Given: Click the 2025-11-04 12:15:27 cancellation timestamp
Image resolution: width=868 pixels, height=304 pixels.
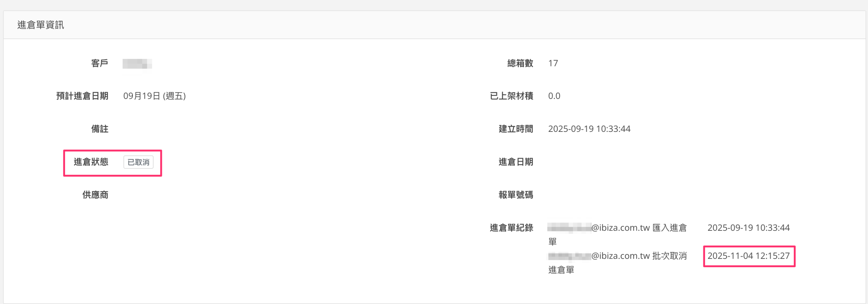Looking at the screenshot, I should 749,256.
